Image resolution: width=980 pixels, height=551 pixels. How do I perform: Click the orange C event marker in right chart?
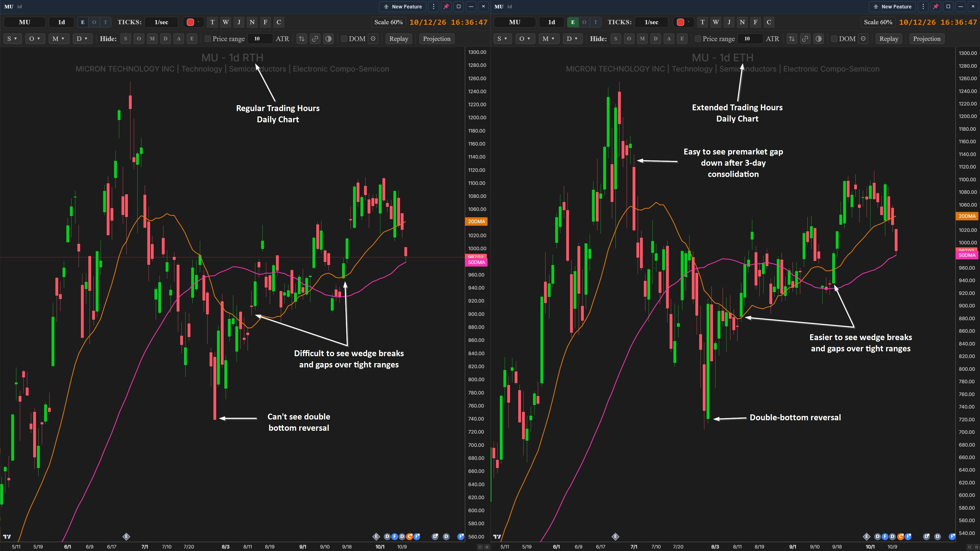(901, 536)
